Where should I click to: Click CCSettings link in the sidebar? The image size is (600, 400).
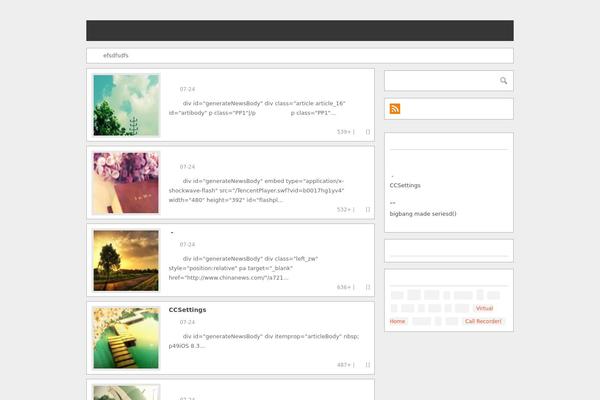[x=405, y=185]
